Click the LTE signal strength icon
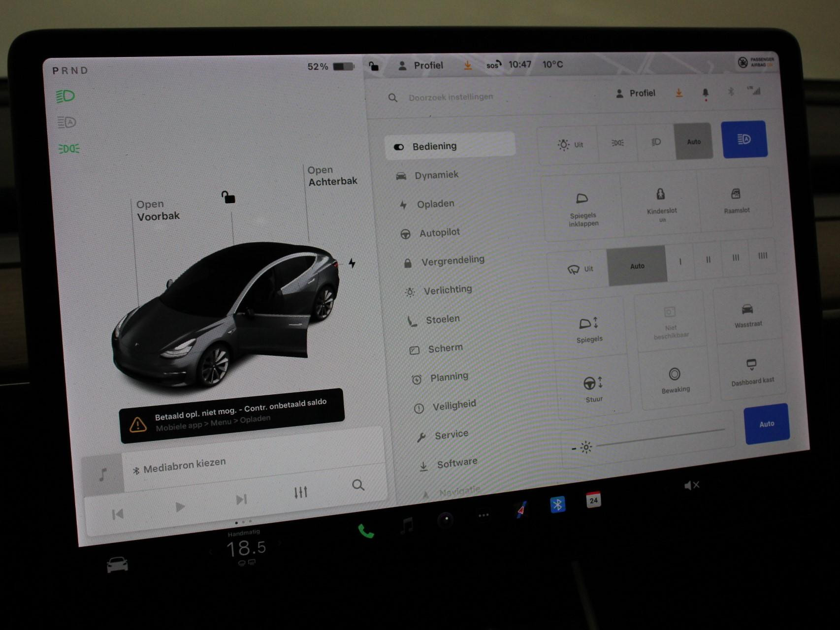Viewport: 840px width, 630px height. pyautogui.click(x=754, y=91)
